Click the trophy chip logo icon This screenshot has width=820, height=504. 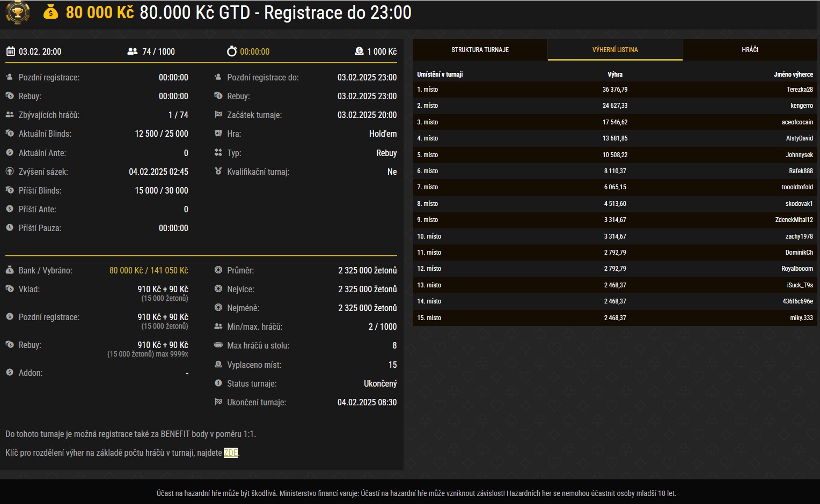[x=17, y=12]
